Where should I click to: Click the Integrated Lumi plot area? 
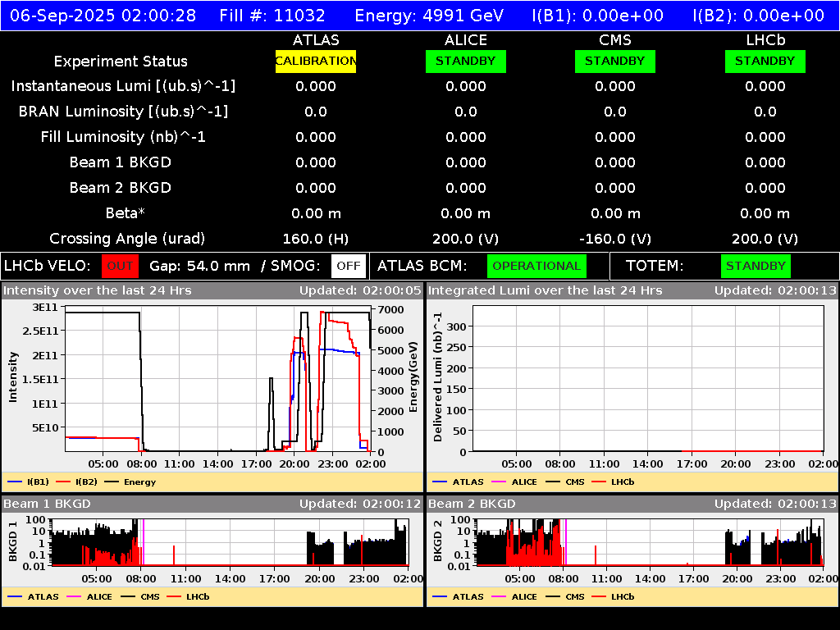(648, 379)
